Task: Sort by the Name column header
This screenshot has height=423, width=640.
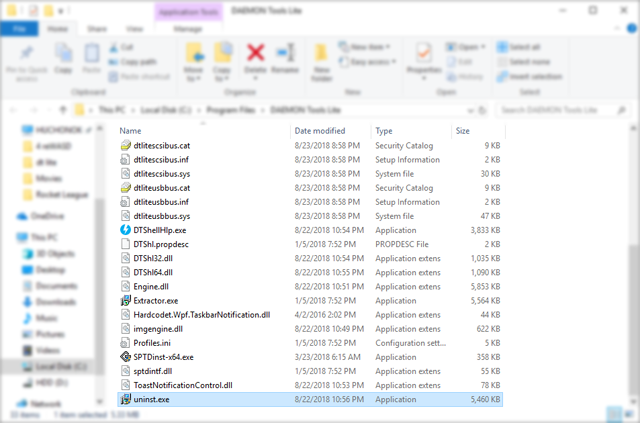Action: pyautogui.click(x=203, y=131)
